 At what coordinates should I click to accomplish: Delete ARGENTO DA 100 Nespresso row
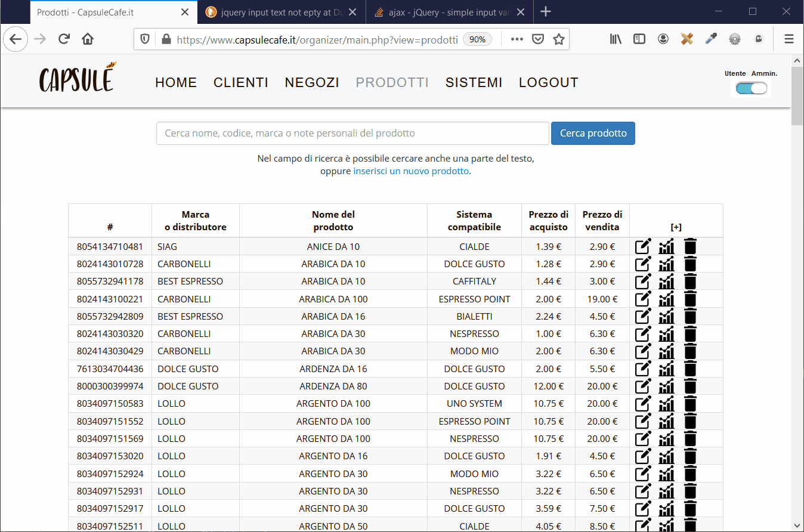pos(690,438)
